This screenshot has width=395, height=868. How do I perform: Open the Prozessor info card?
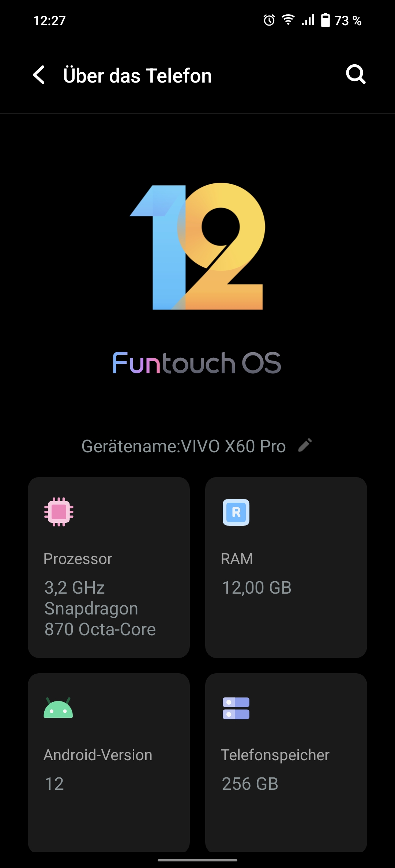109,567
